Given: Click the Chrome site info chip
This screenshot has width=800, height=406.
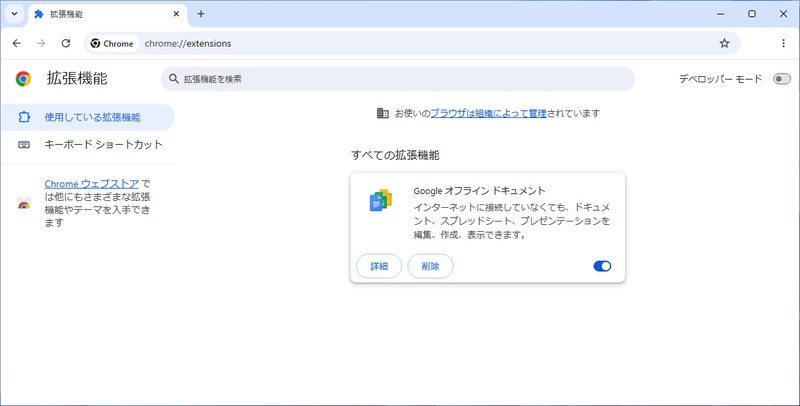Looking at the screenshot, I should (x=112, y=43).
